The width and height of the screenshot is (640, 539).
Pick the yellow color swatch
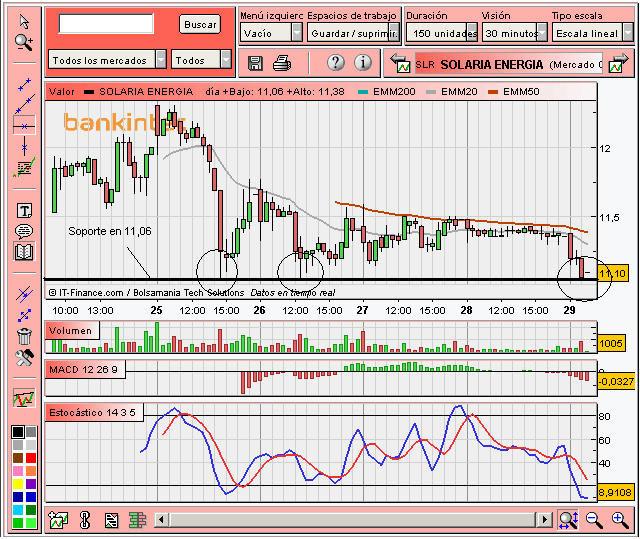[x=18, y=484]
